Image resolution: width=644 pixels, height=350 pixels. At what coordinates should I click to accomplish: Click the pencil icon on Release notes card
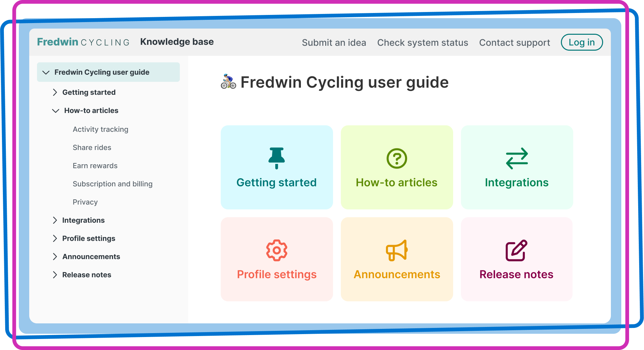point(517,249)
